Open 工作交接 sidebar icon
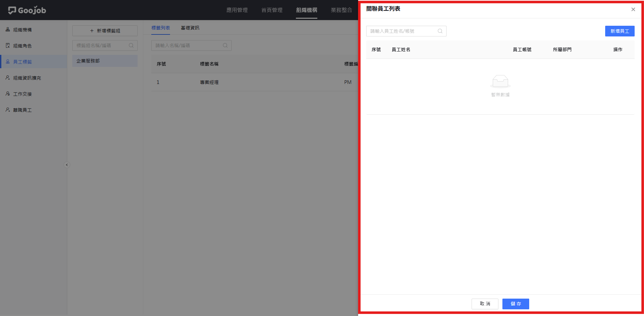 tap(8, 94)
